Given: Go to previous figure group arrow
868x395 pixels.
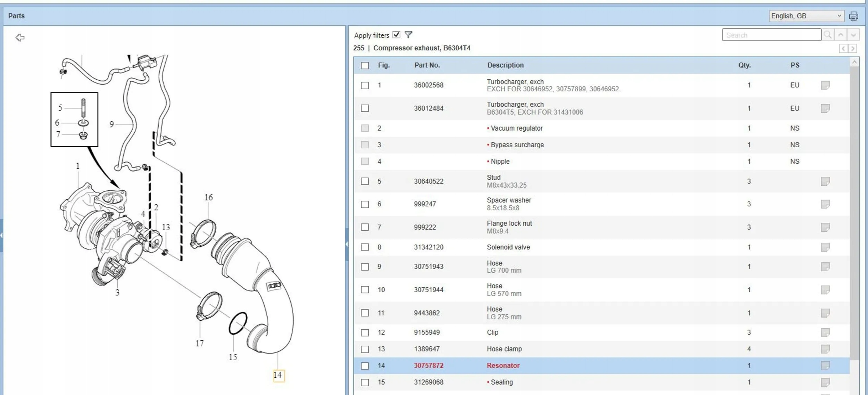Looking at the screenshot, I should [843, 49].
